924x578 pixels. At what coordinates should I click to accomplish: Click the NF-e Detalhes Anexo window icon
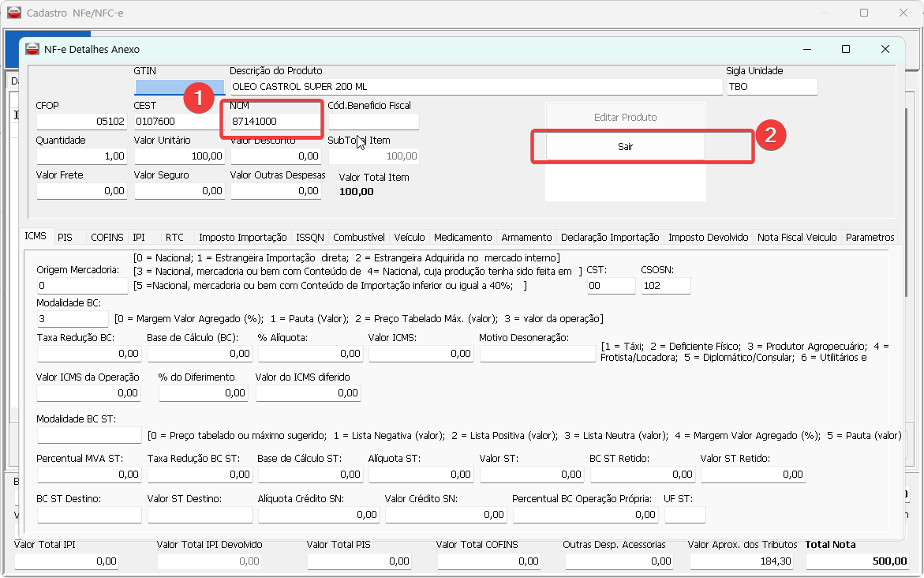pyautogui.click(x=32, y=49)
